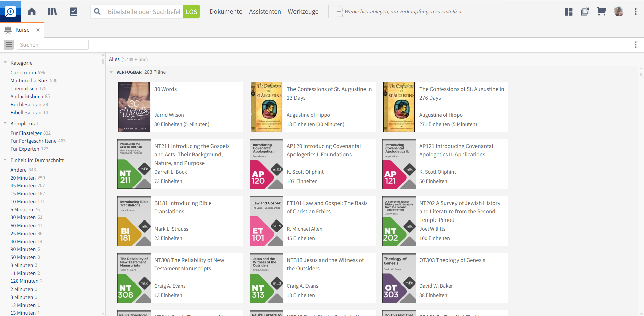Open the NT202 course cover
Viewport: 644px width, 316px height.
[399, 221]
